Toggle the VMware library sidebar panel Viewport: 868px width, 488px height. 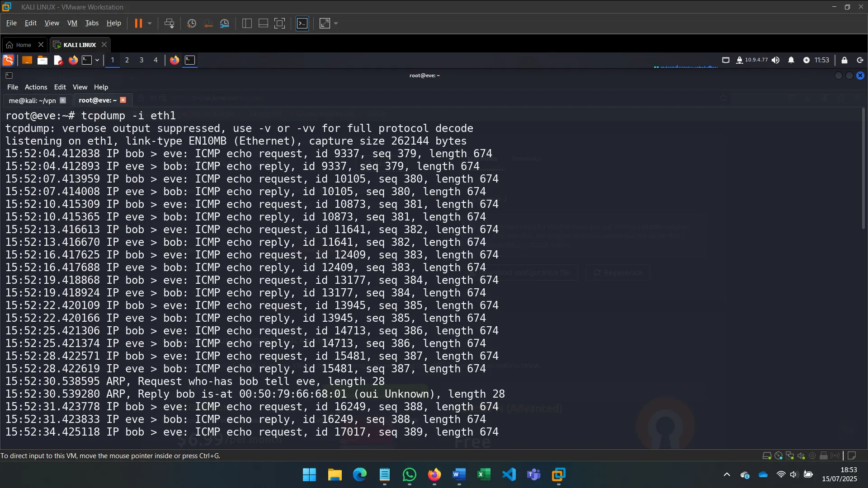pos(247,23)
